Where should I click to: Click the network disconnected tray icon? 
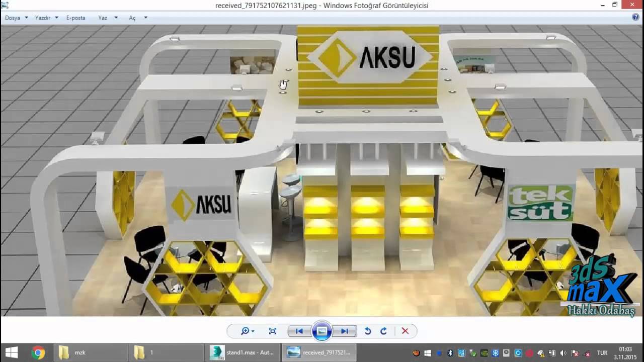587,353
